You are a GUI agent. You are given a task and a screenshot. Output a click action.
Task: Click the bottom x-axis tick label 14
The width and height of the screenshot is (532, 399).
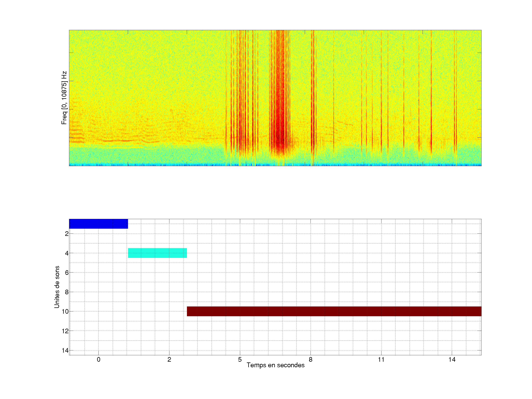[452, 359]
